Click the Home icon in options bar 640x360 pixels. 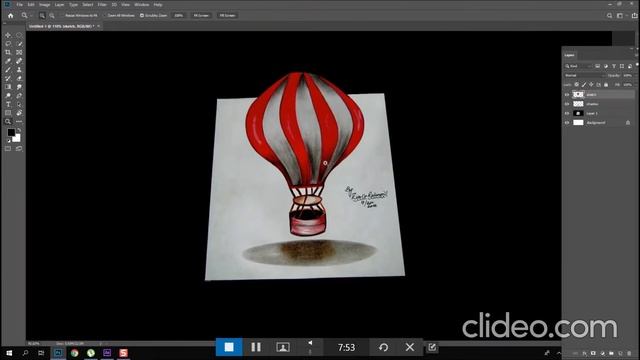(11, 16)
